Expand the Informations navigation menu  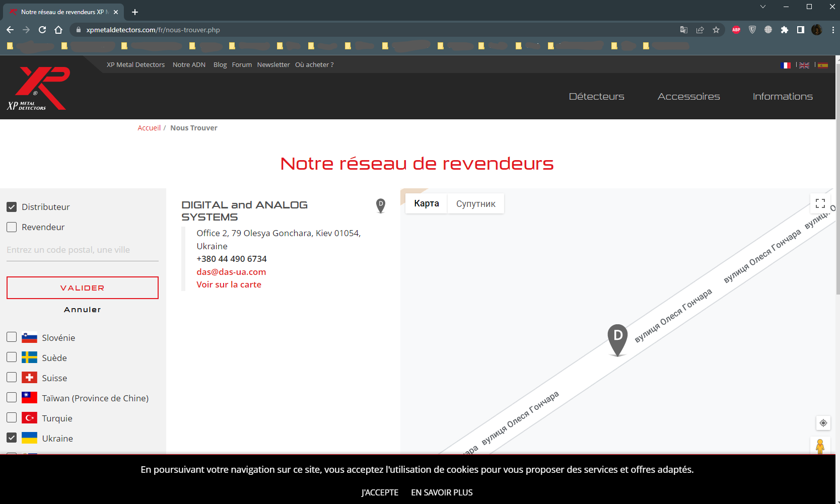[782, 97]
